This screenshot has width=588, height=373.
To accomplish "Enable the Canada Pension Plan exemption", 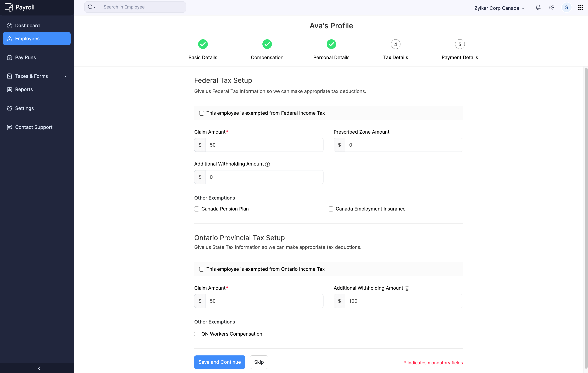I will [197, 209].
